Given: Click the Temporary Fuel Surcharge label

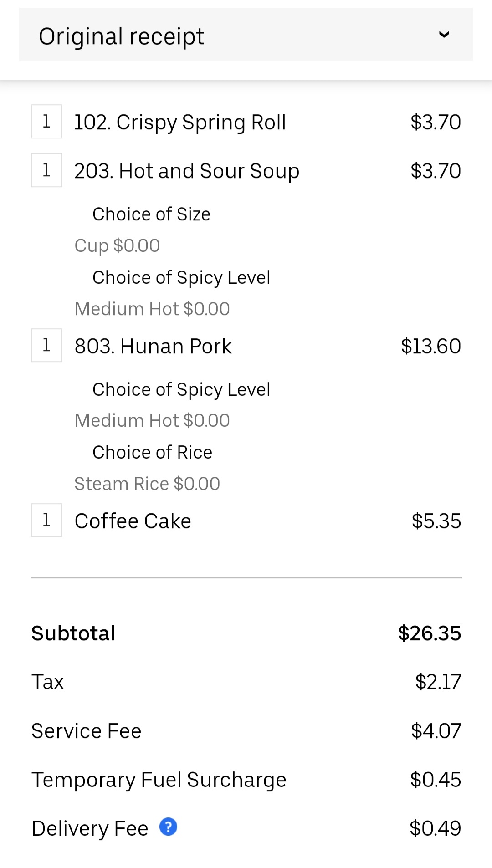Looking at the screenshot, I should 159,780.
